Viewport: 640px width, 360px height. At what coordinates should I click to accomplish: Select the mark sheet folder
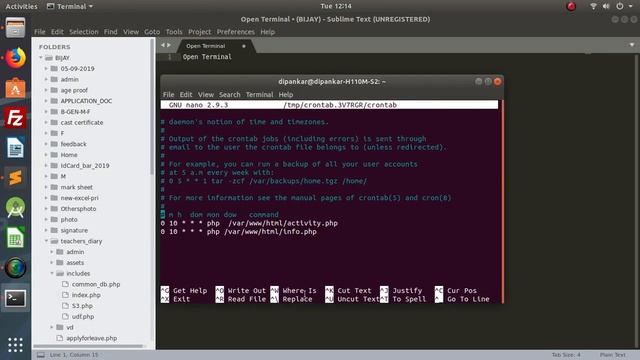tap(76, 187)
